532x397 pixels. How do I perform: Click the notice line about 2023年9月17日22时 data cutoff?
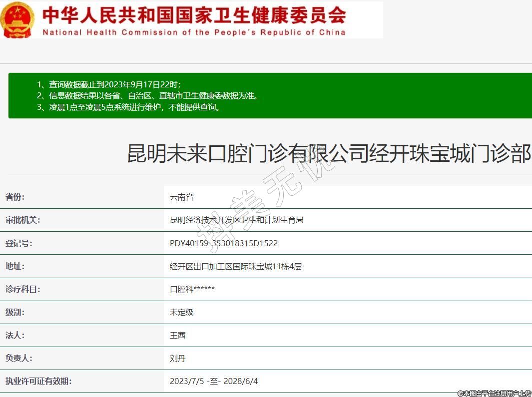109,84
